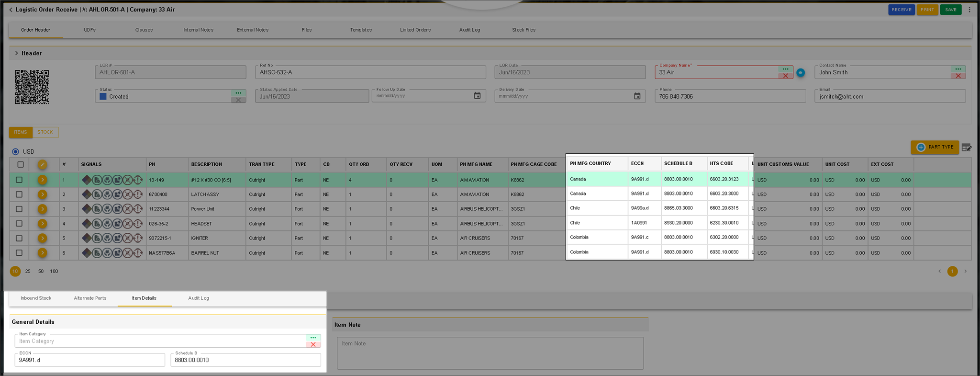Click the blue Created status color swatch
Screen dimensions: 980x376
[103, 96]
